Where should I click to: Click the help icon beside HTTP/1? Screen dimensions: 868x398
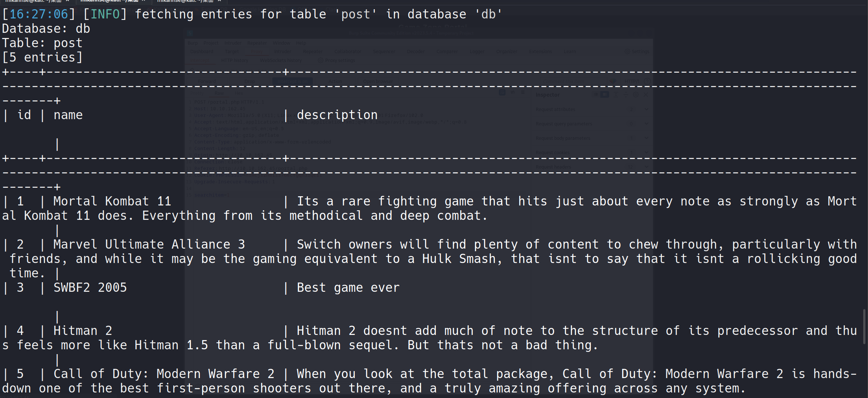click(x=647, y=81)
